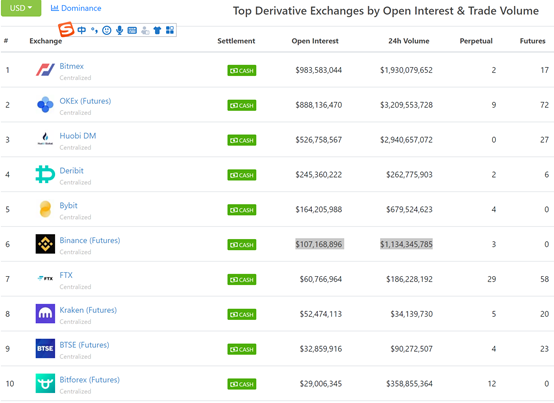The width and height of the screenshot is (554, 403).
Task: Toggle punctuation mode in IME toolbar
Action: (x=94, y=30)
